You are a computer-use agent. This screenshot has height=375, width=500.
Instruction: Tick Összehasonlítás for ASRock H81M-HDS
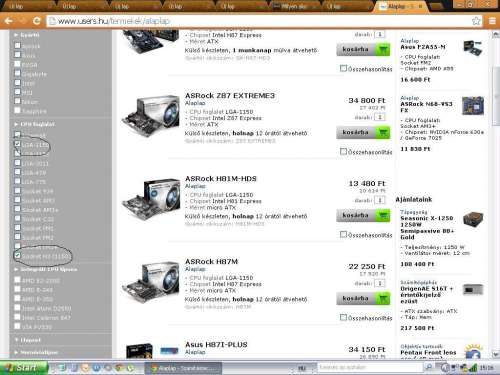(343, 235)
